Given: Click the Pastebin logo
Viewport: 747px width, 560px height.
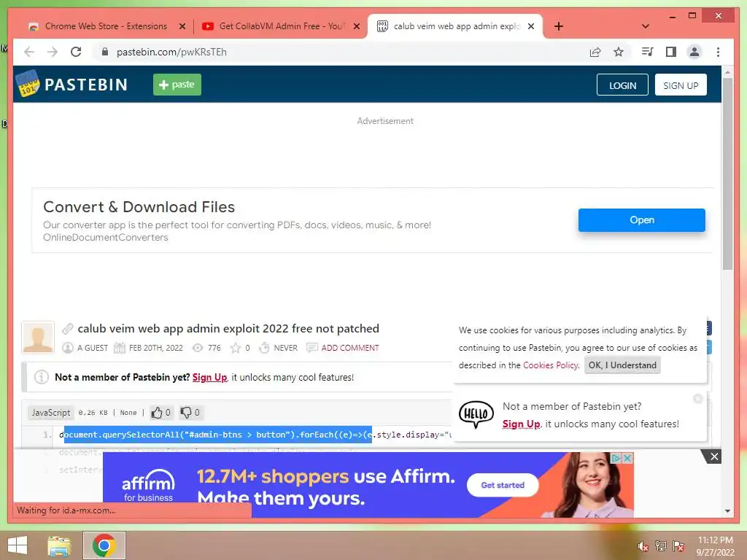Looking at the screenshot, I should 72,85.
